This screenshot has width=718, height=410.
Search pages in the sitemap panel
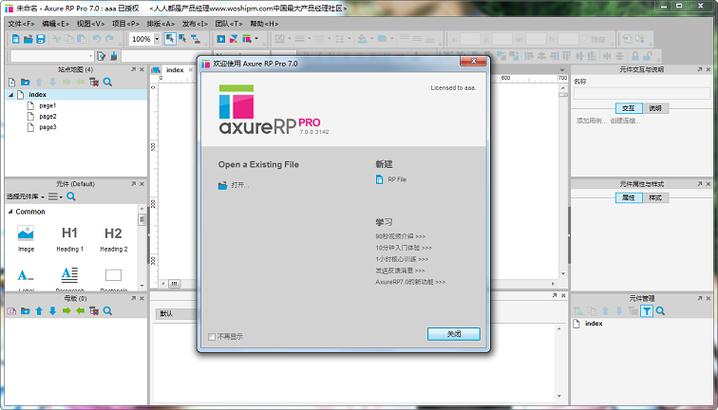pyautogui.click(x=108, y=82)
